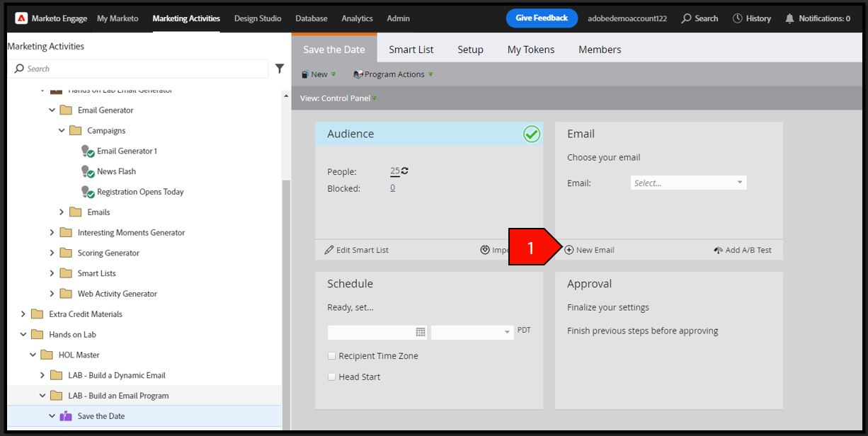The height and width of the screenshot is (436, 868).
Task: Enable the Head Start checkbox
Action: (331, 377)
